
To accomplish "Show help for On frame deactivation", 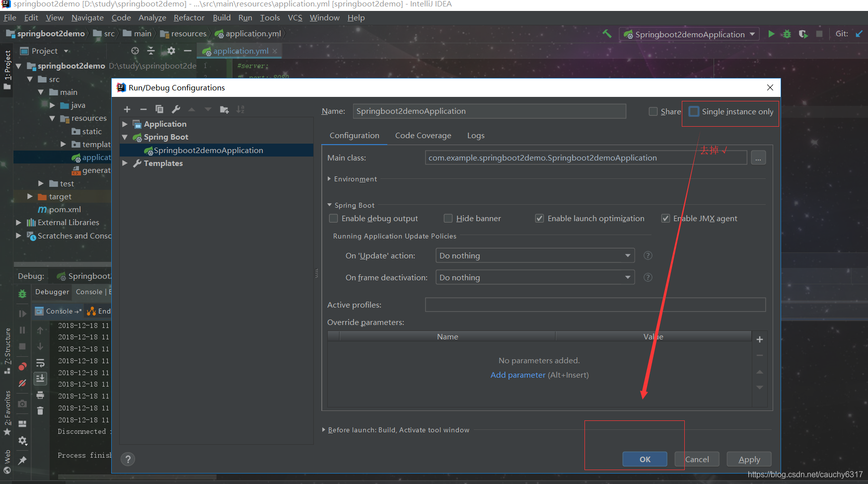I will click(x=648, y=277).
